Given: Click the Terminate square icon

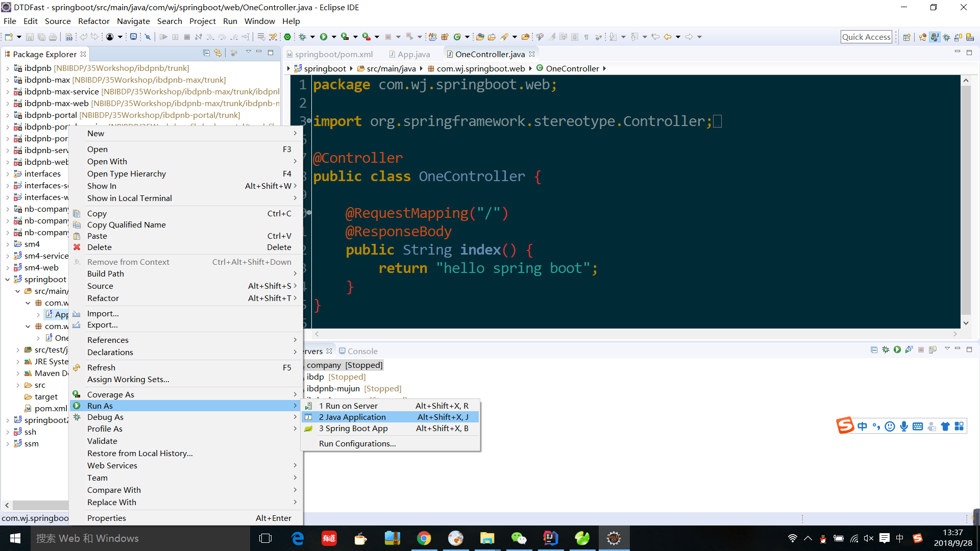Looking at the screenshot, I should point(187,37).
